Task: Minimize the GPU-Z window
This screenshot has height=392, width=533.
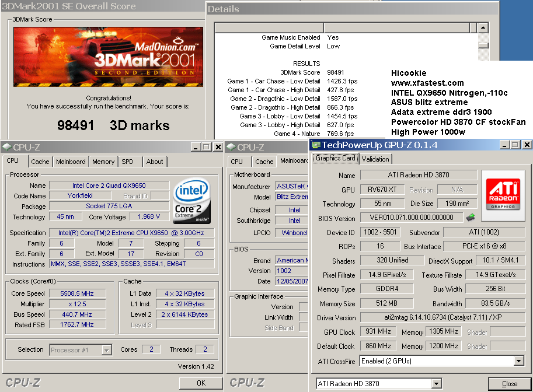Action: point(505,145)
